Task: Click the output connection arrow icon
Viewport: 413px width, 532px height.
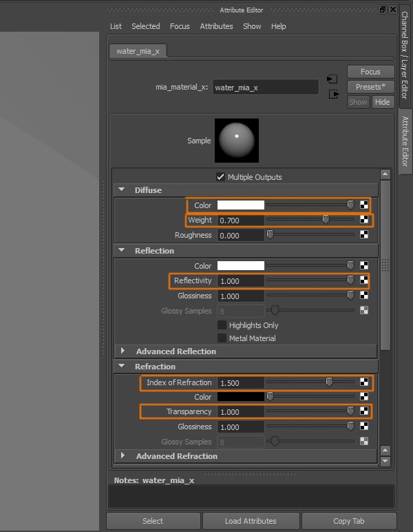Action: click(x=334, y=94)
